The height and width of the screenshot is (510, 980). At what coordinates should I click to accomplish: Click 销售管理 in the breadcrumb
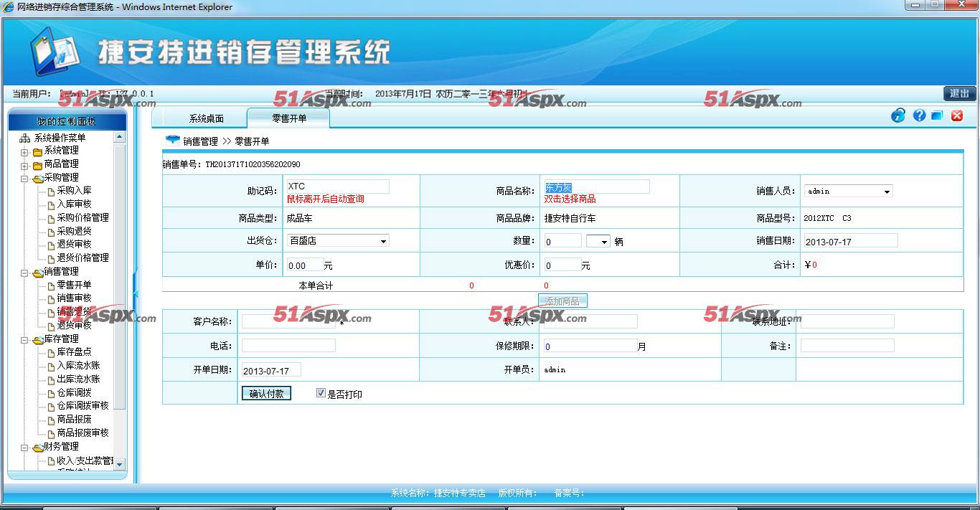200,141
